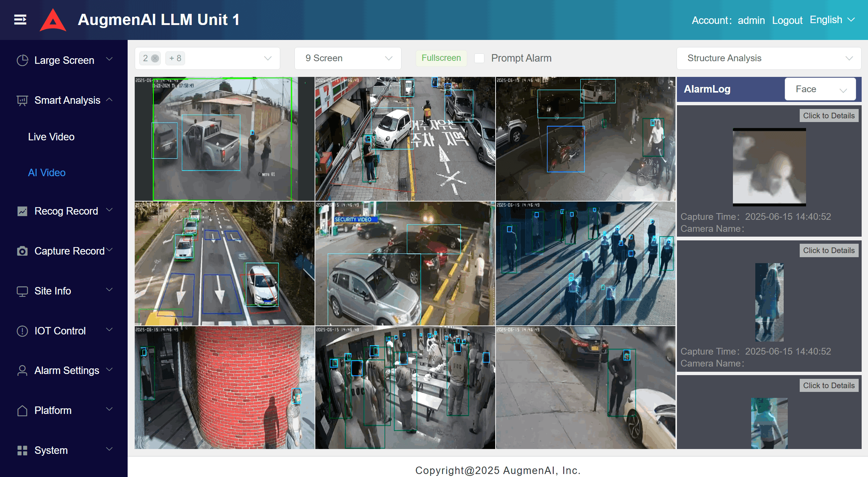The image size is (868, 477).
Task: Expand the Large Screen menu chevron
Action: [x=109, y=59]
